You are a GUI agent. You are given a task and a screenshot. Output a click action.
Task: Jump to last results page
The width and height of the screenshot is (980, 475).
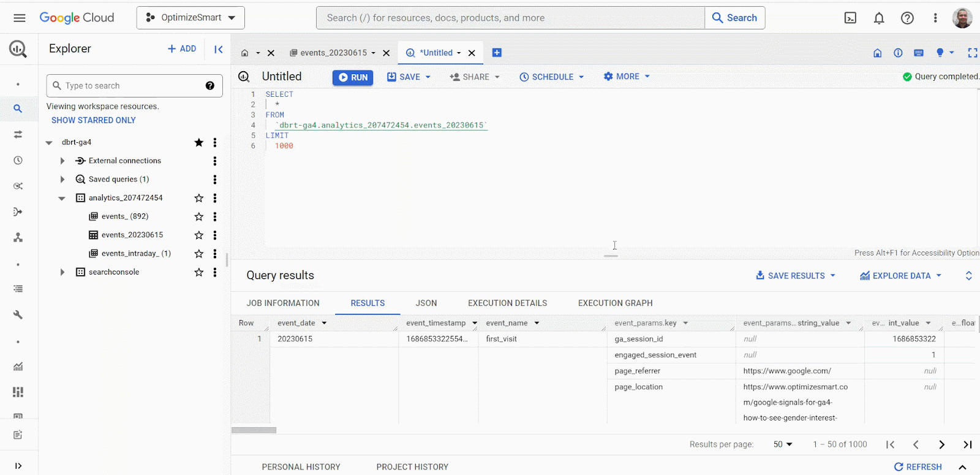(x=968, y=445)
